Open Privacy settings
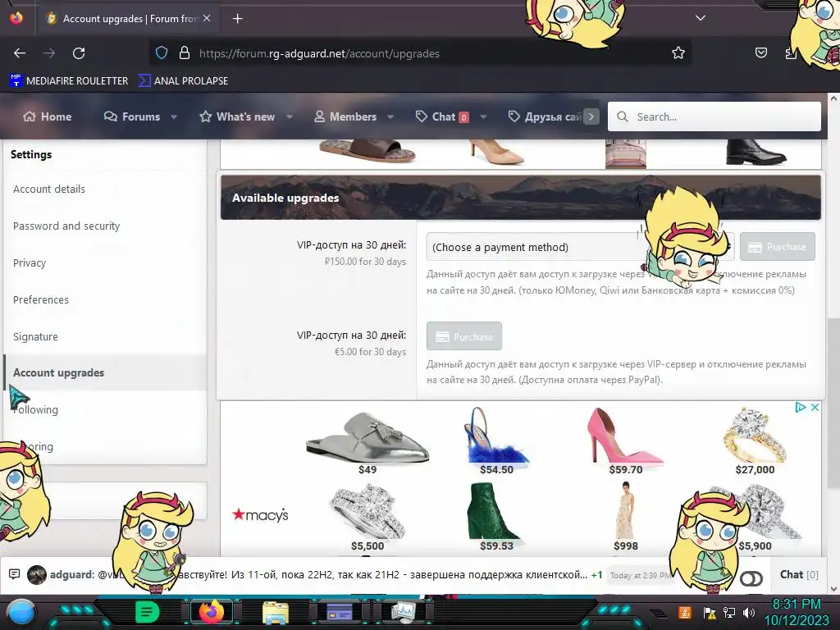Viewport: 840px width, 630px height. 30,263
